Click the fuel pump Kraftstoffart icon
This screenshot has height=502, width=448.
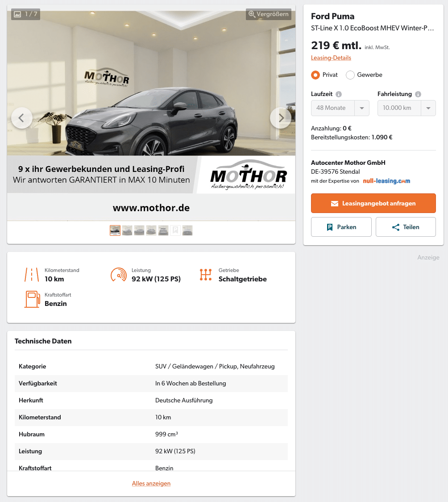(32, 299)
